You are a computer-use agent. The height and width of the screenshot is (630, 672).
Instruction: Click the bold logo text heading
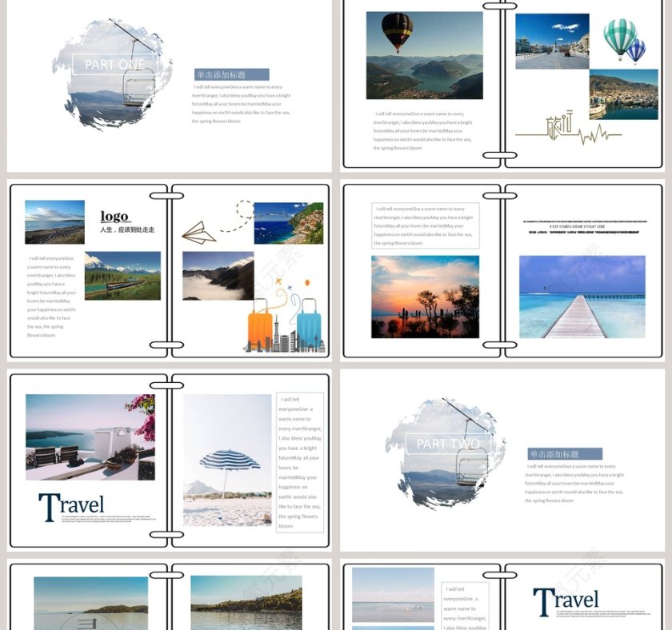pyautogui.click(x=114, y=217)
